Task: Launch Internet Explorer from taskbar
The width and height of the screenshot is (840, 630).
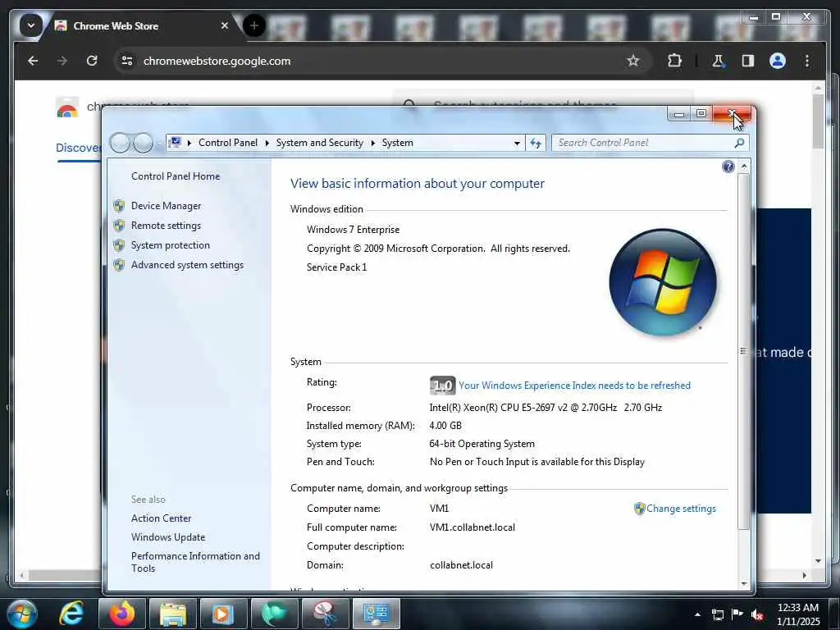Action: (x=71, y=614)
